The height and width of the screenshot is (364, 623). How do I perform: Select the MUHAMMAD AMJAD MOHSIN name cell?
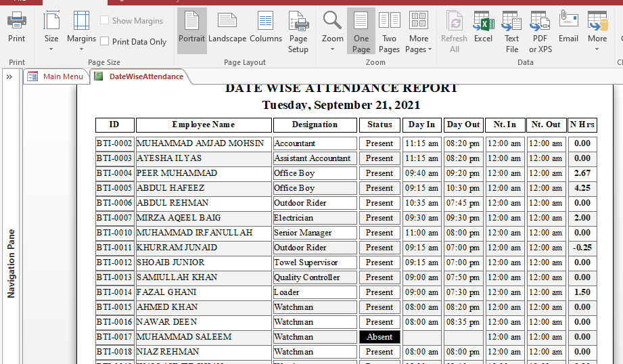click(x=204, y=143)
